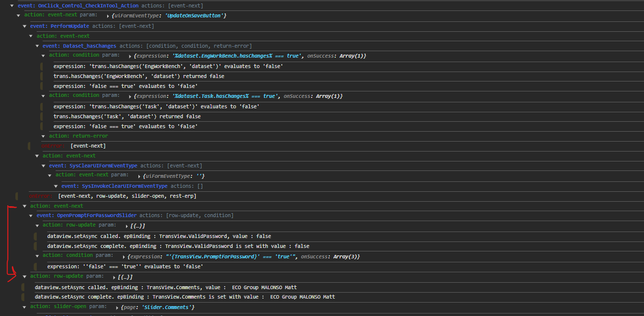Viewport: 644px width, 316px height.
Task: Collapse the SysInvokeClearUIFormEventType event group
Action: coord(56,186)
